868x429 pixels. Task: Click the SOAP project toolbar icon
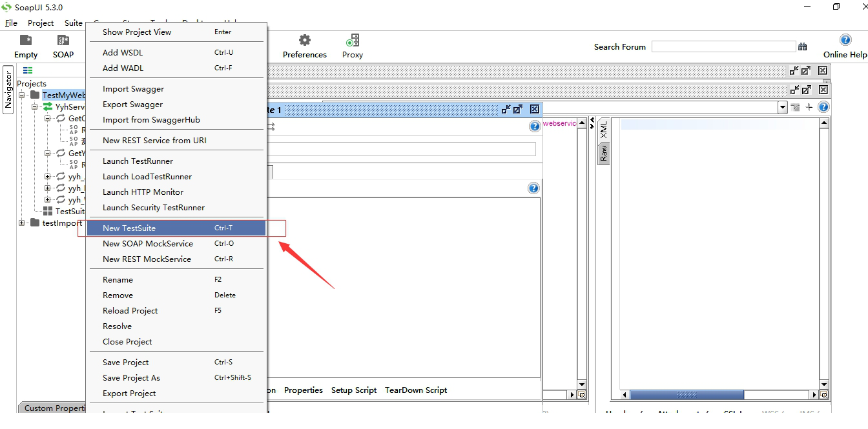click(x=63, y=40)
